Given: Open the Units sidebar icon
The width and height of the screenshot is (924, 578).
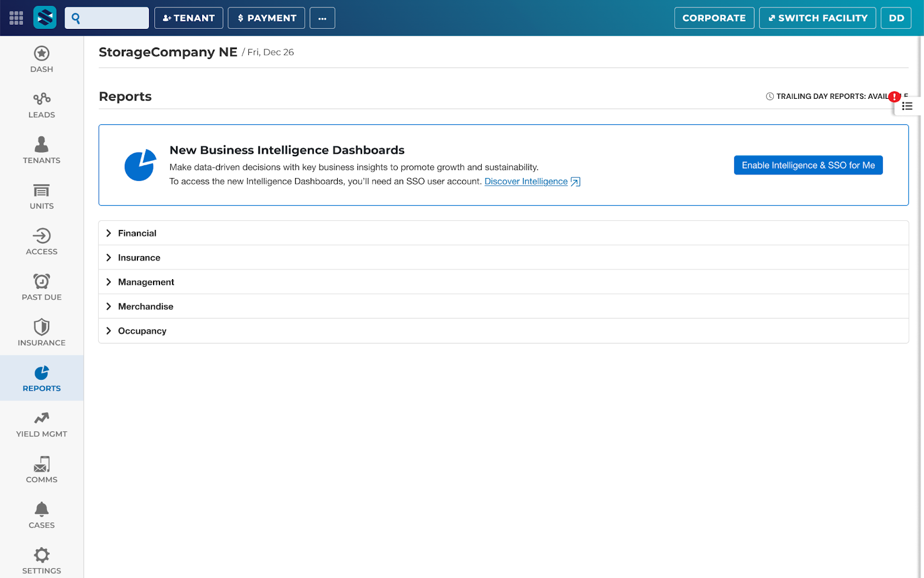Looking at the screenshot, I should [x=42, y=191].
